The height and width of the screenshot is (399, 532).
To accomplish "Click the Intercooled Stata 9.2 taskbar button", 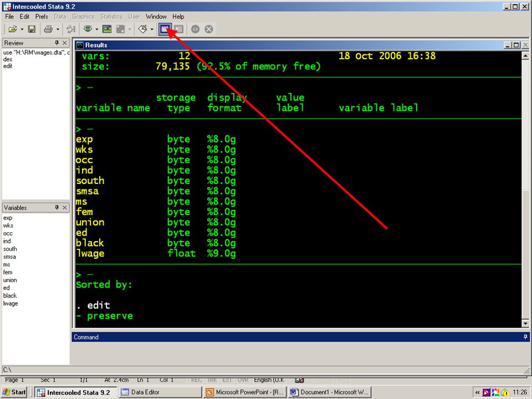I will coord(76,392).
